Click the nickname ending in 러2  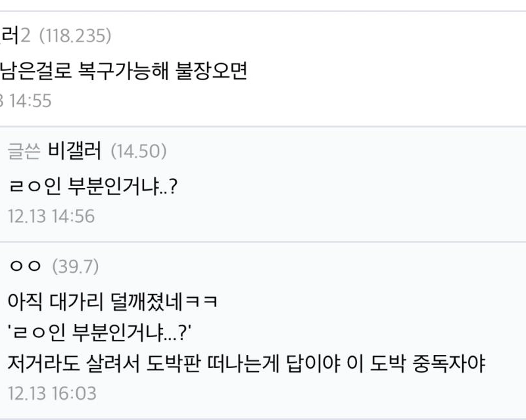coord(14,36)
